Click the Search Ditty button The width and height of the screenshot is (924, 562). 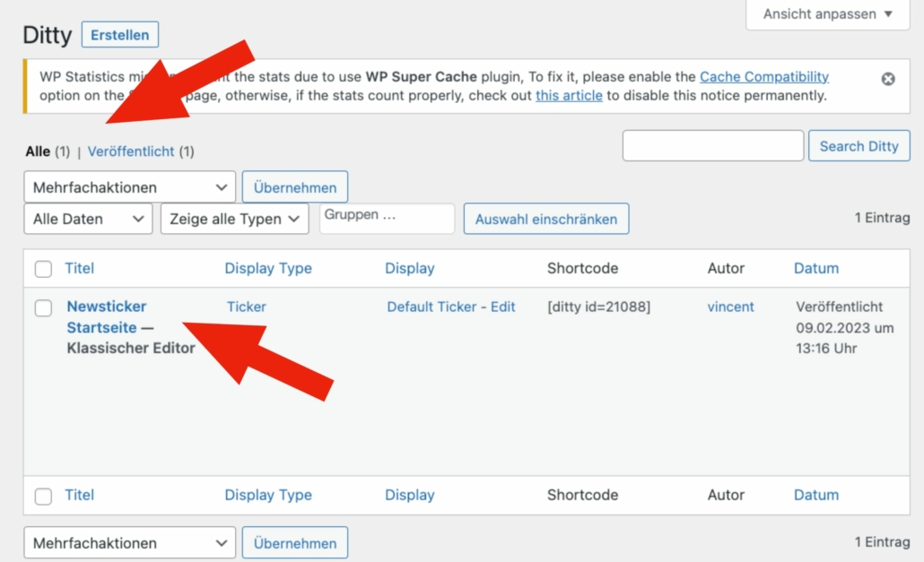[859, 146]
